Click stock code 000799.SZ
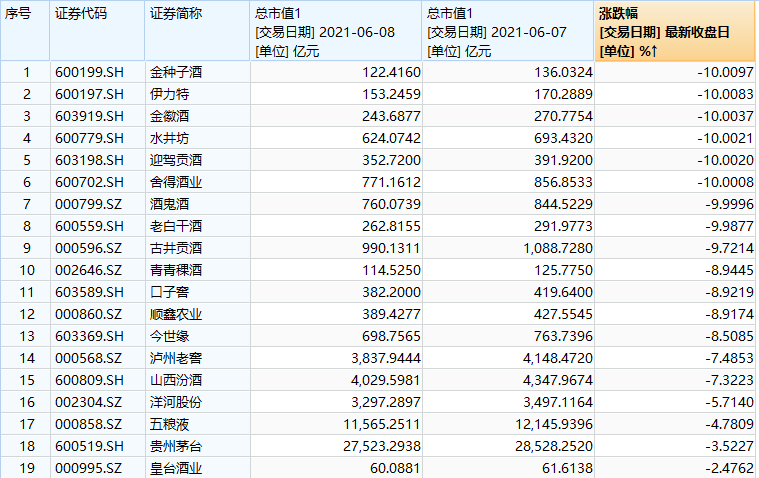 tap(89, 204)
